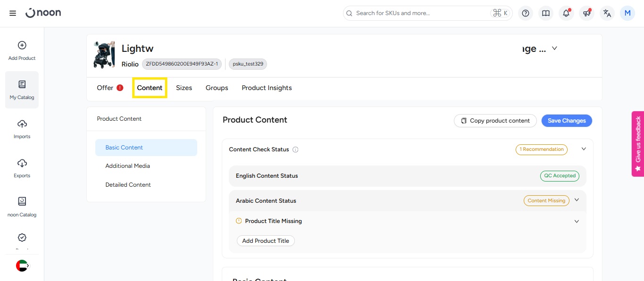Expand the product title dropdown chevron

tap(554, 48)
